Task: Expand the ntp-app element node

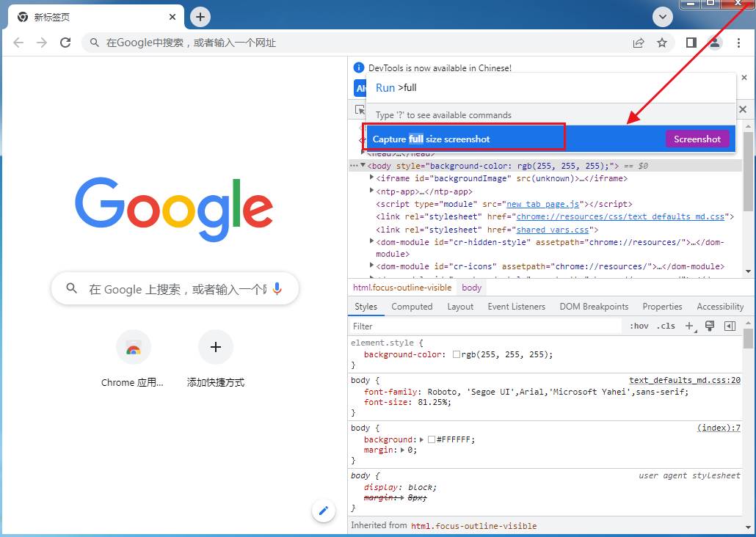Action: [x=371, y=191]
